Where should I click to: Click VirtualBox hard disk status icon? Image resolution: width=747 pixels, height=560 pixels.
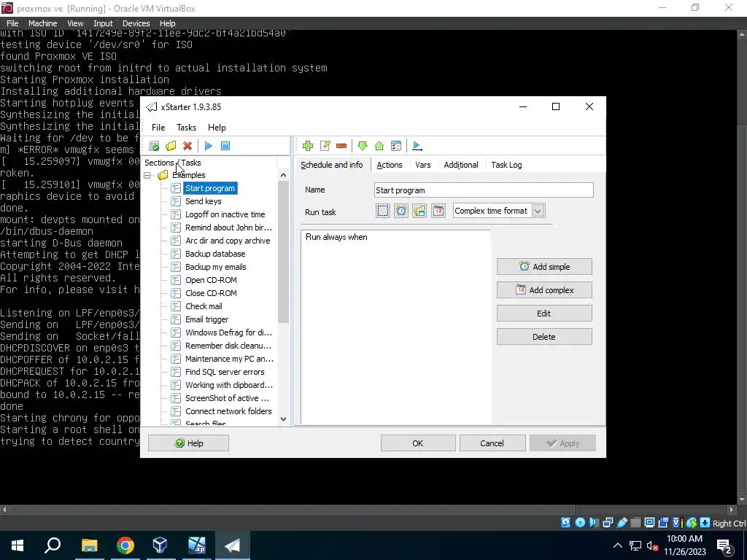point(565,522)
